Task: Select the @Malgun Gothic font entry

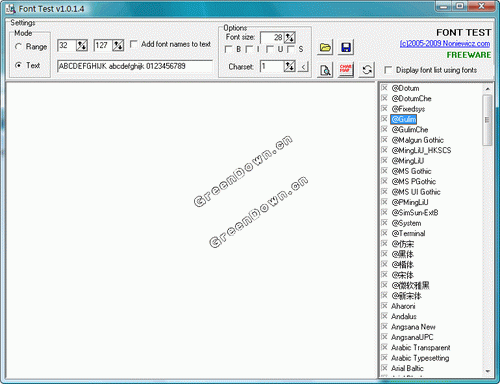Action: 418,140
